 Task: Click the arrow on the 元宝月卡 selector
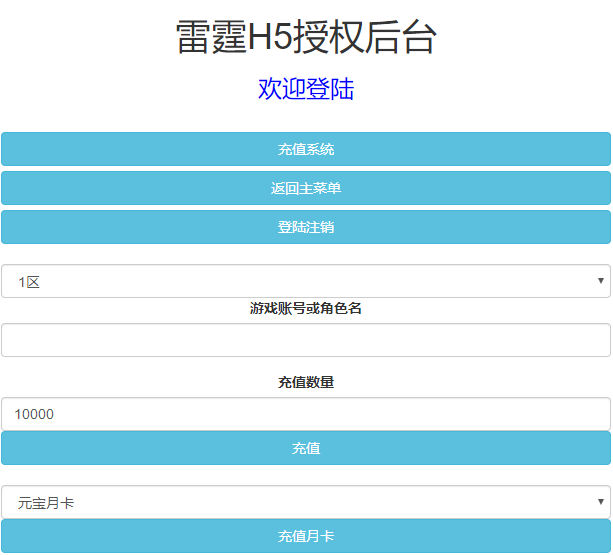point(600,502)
